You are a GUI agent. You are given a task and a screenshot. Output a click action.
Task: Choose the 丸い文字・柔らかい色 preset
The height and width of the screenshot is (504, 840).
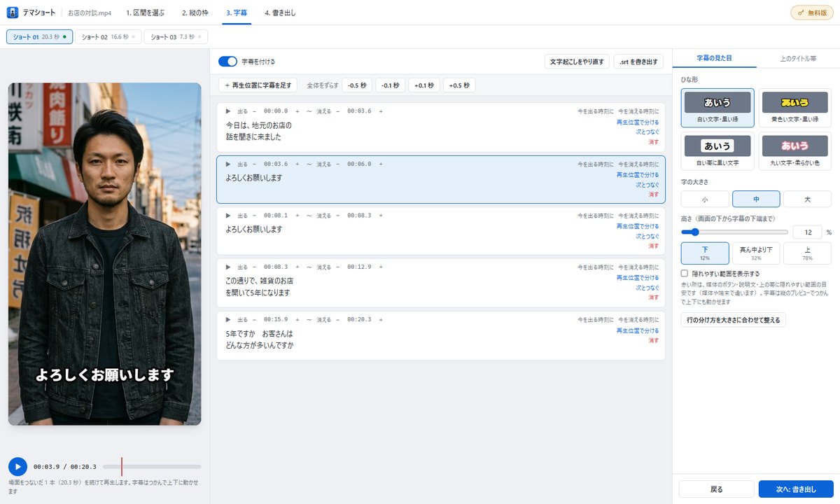click(794, 151)
